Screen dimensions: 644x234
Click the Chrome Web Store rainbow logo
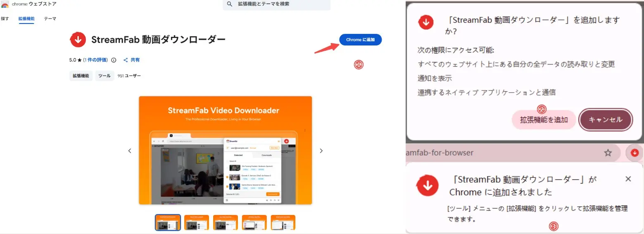[5, 4]
